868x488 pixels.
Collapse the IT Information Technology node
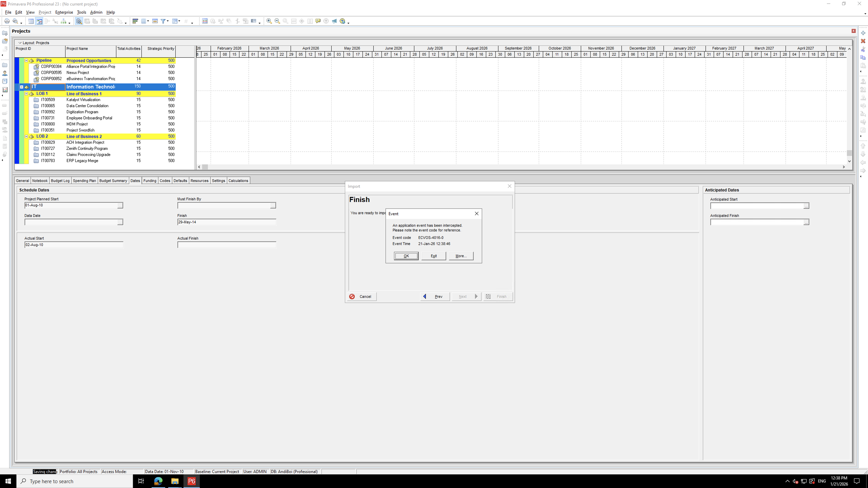point(22,87)
